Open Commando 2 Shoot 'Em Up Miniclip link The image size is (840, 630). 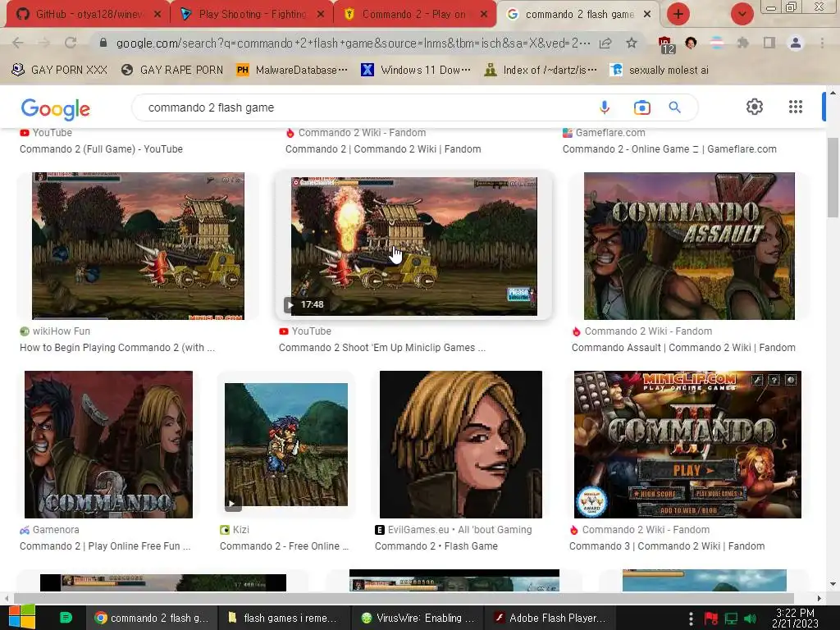[382, 348]
